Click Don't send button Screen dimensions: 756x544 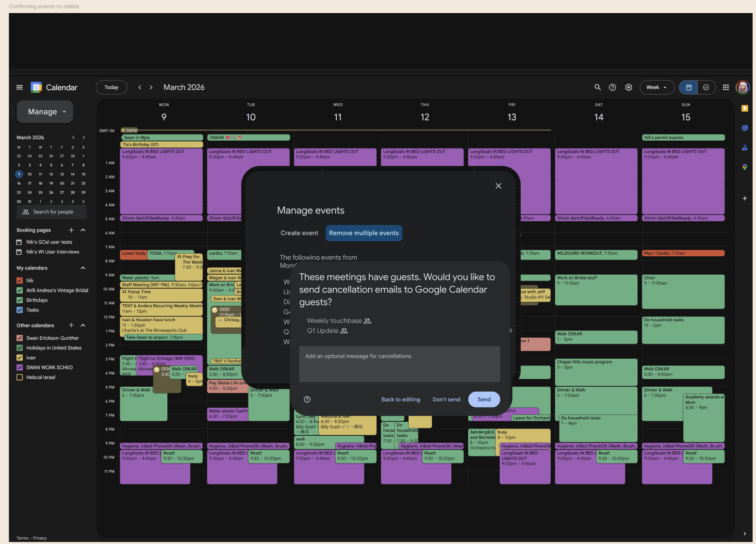point(446,399)
